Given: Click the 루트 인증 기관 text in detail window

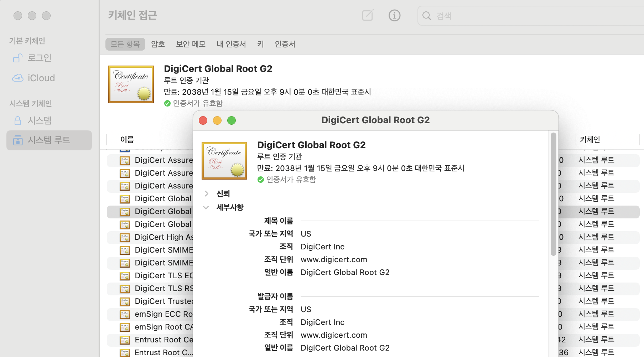Looking at the screenshot, I should coord(280,156).
